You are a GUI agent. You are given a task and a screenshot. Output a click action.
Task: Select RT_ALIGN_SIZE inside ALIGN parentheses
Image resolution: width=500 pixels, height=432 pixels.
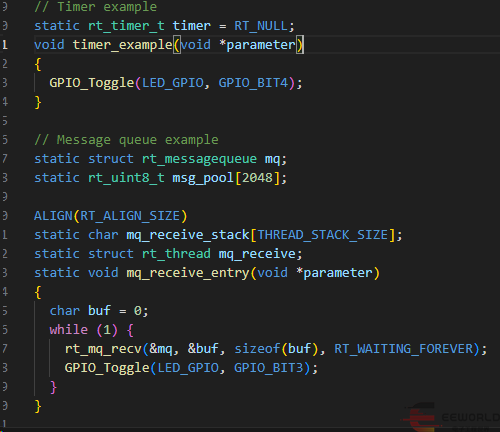coord(130,216)
